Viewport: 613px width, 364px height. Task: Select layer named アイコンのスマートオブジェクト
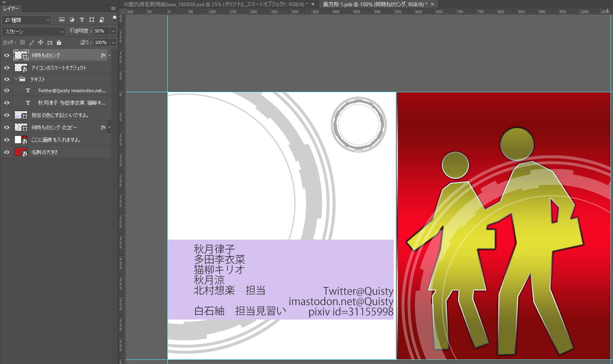click(59, 68)
